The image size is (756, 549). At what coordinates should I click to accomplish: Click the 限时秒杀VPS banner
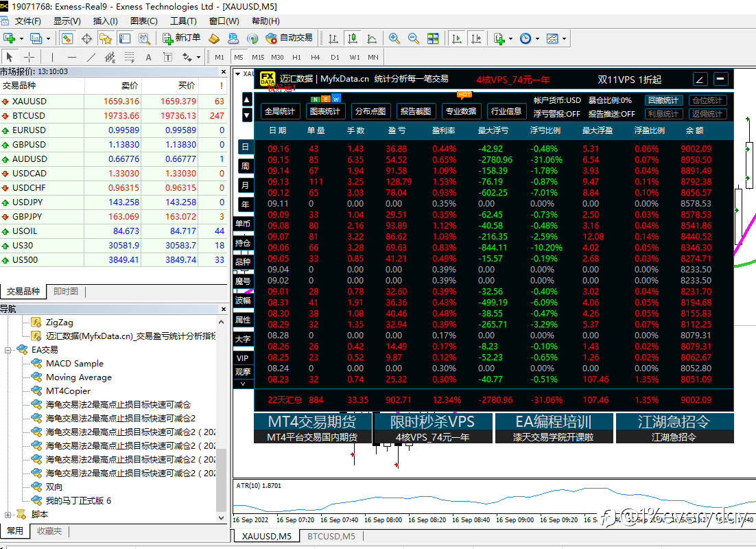click(x=432, y=428)
